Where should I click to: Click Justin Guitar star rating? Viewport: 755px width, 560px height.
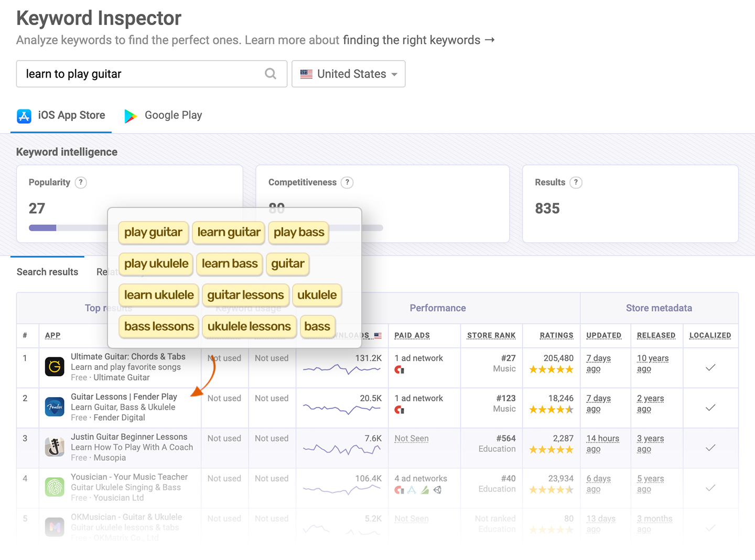click(x=551, y=449)
